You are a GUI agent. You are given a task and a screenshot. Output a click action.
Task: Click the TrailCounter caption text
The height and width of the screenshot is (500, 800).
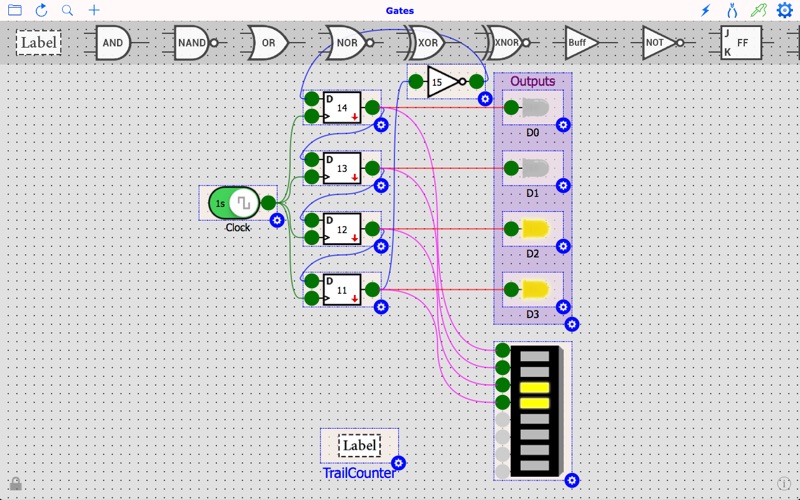pos(359,473)
